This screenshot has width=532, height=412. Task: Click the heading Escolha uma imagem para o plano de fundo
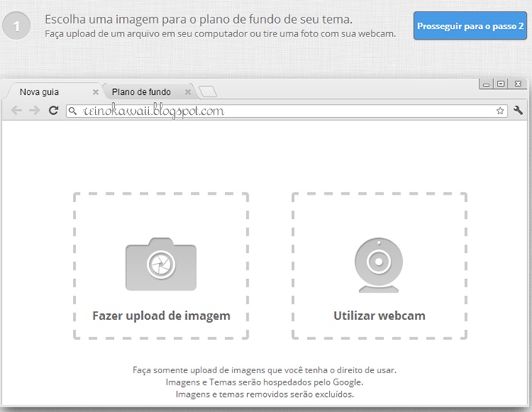(x=199, y=19)
